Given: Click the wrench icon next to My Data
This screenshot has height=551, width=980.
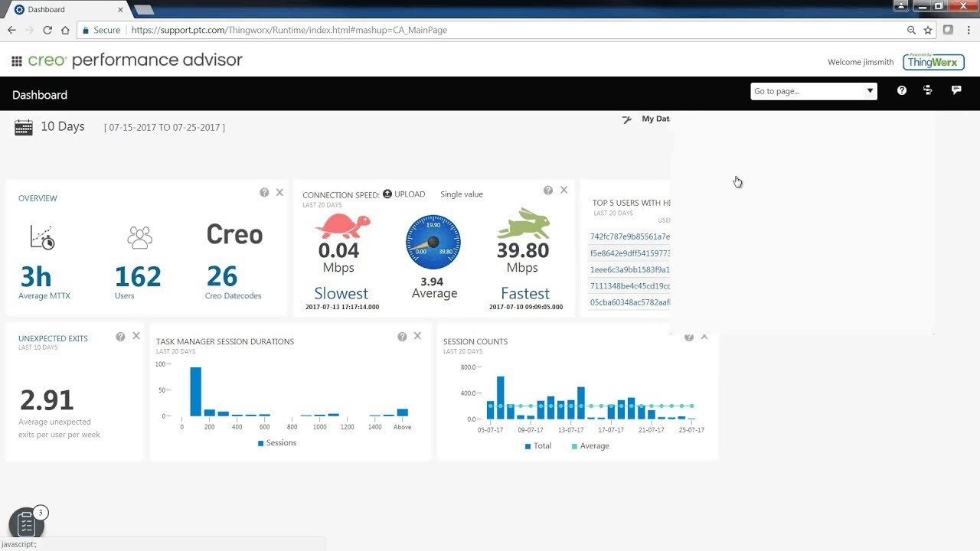Looking at the screenshot, I should [x=627, y=119].
